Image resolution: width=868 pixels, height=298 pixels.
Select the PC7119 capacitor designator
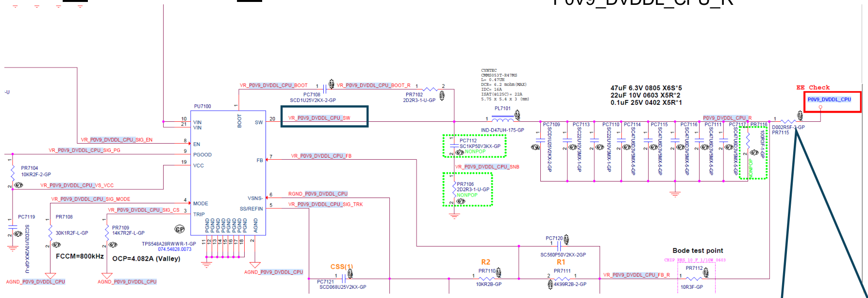[27, 217]
